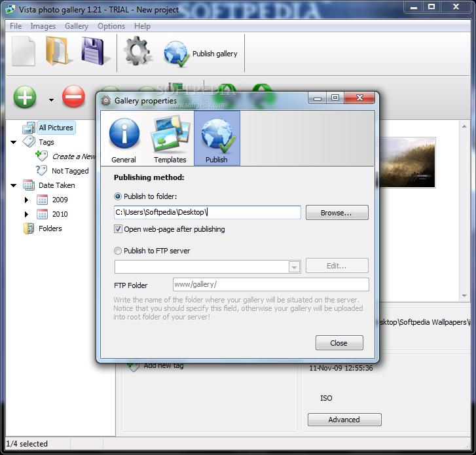
Task: Click Create a New tag entry
Action: [73, 156]
